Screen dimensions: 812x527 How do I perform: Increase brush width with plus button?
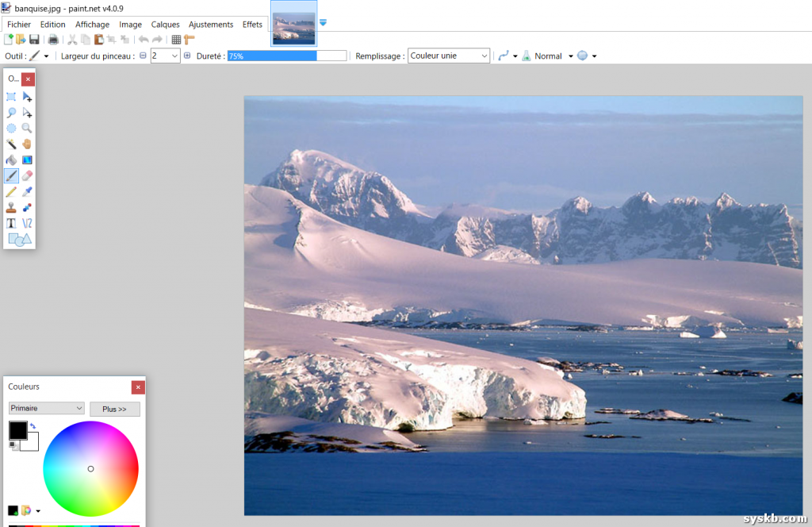pyautogui.click(x=187, y=56)
